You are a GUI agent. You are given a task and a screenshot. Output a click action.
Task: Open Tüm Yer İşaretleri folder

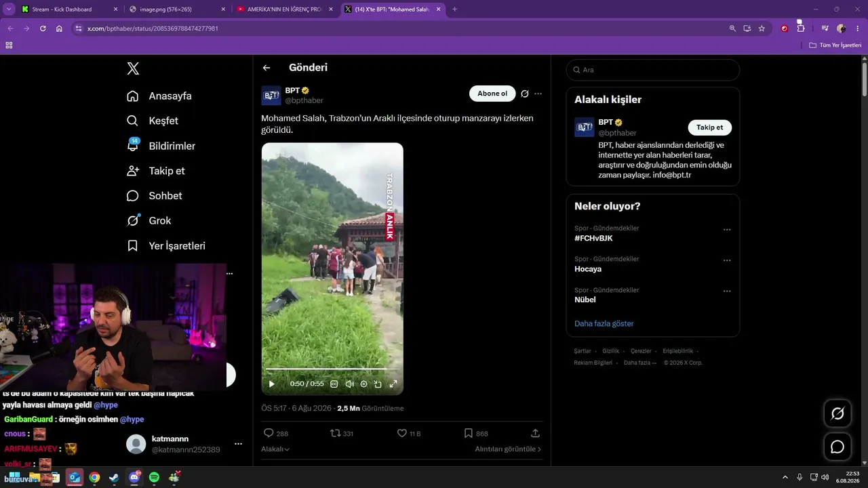(x=835, y=45)
